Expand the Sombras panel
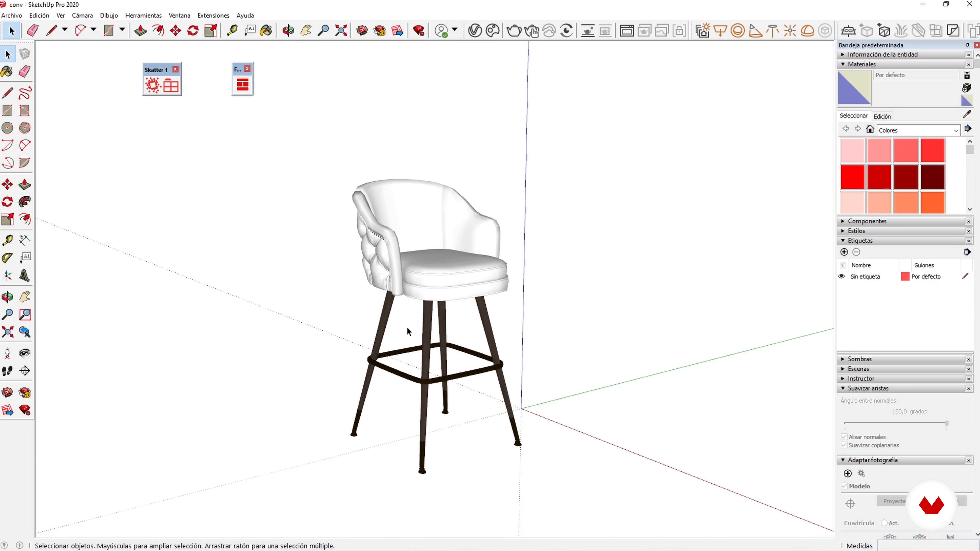This screenshot has height=551, width=980. point(859,359)
